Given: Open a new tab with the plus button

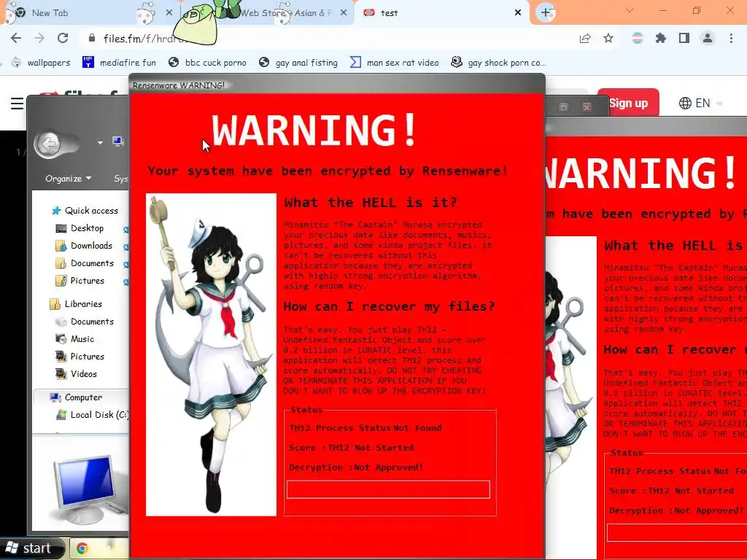Looking at the screenshot, I should [546, 13].
